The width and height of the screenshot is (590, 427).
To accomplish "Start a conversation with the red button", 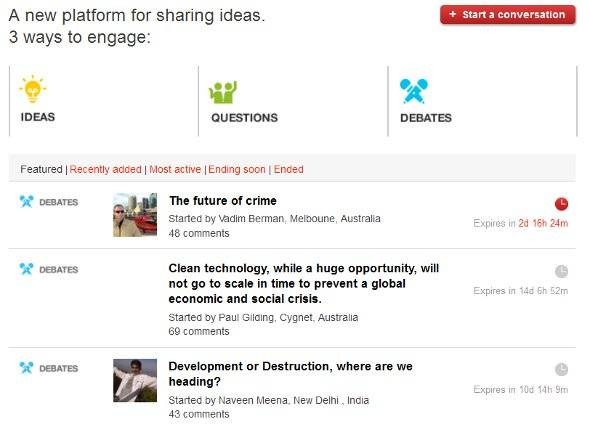I will (508, 15).
